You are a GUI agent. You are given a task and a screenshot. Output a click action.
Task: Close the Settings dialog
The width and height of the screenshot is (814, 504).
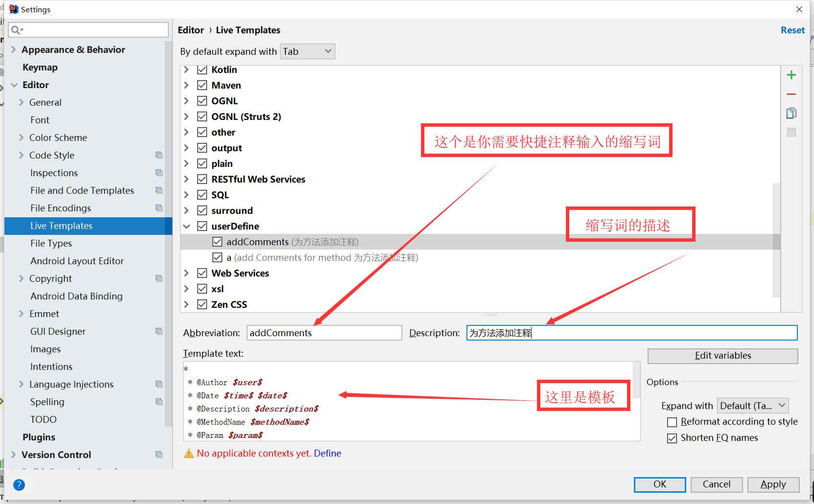(x=799, y=9)
